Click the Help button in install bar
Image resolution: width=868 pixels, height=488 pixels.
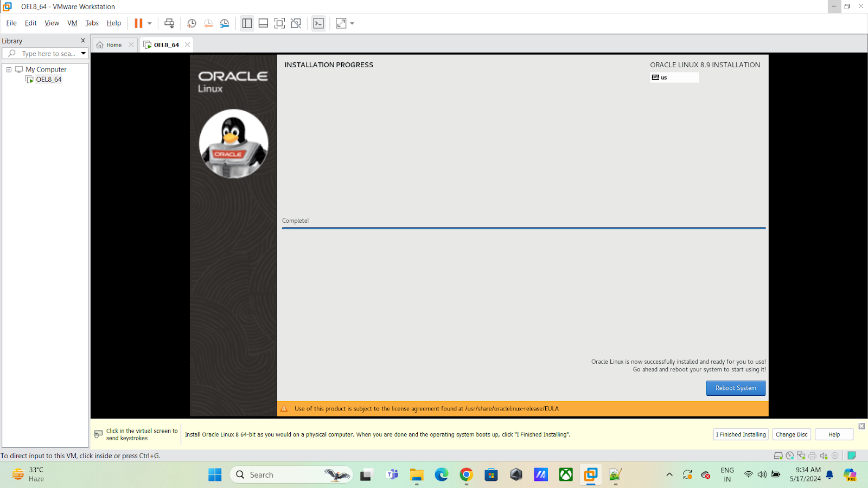834,434
